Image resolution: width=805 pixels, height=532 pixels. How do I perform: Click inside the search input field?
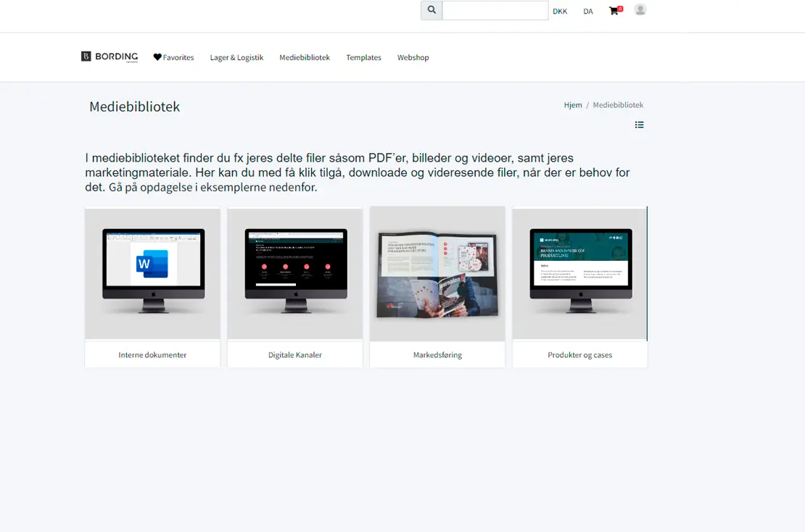point(495,10)
